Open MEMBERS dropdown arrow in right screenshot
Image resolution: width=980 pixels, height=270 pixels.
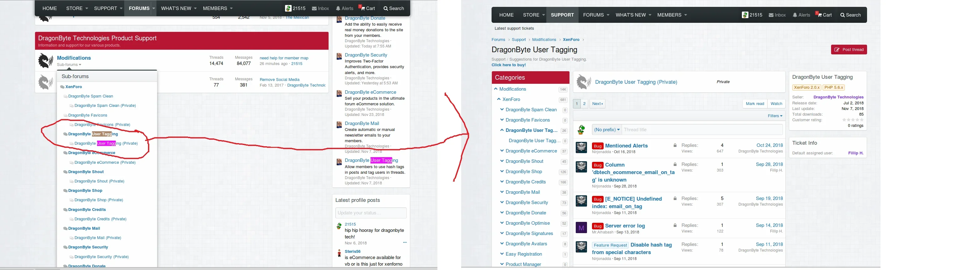686,15
